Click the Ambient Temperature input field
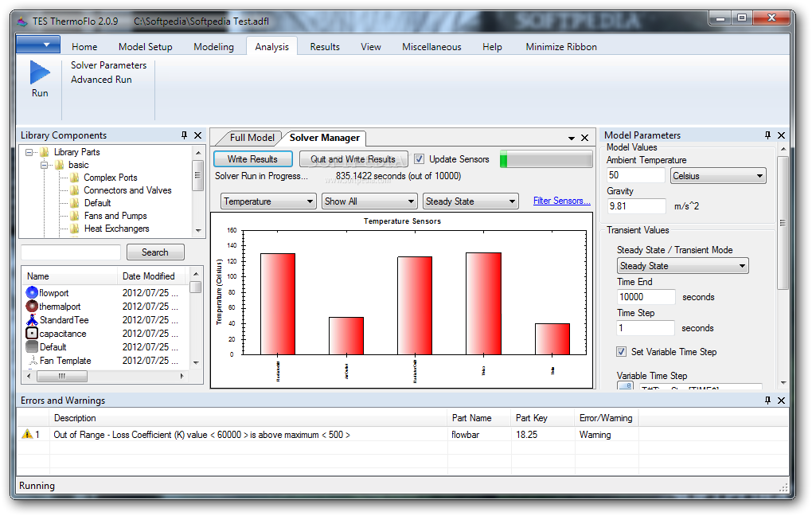Image resolution: width=812 pixels, height=516 pixels. coord(635,175)
